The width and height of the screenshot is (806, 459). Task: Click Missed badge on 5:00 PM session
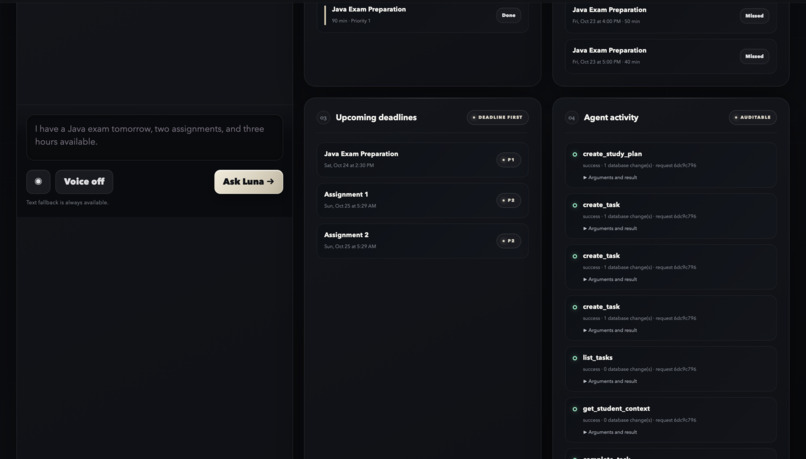click(x=754, y=57)
